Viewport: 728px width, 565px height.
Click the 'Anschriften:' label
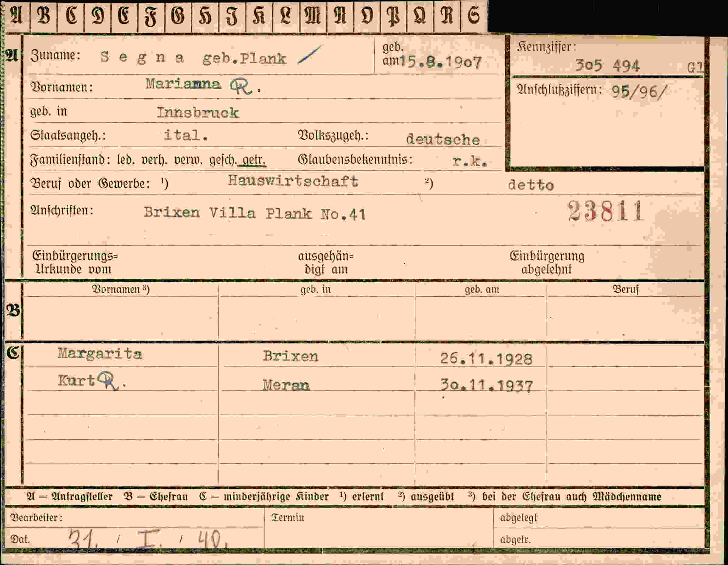(x=62, y=210)
